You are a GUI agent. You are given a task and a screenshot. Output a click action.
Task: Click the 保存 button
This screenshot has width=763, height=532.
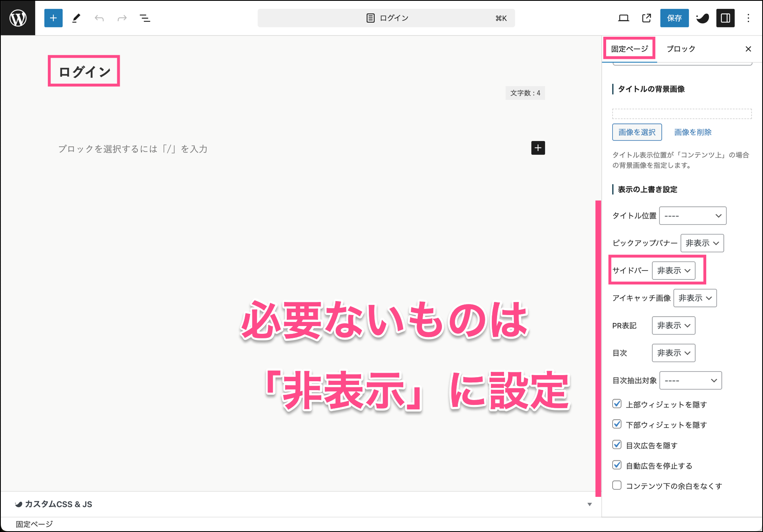coord(674,18)
